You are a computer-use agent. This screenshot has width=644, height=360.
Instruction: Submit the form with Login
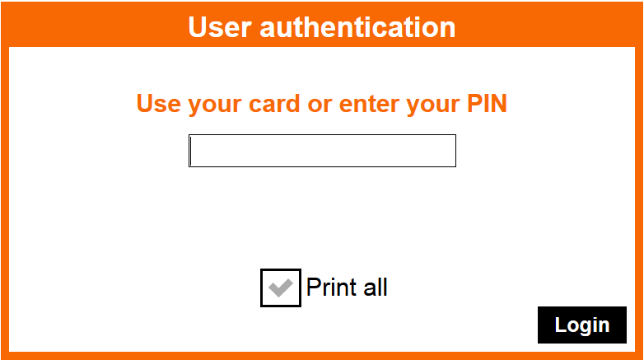[x=582, y=325]
